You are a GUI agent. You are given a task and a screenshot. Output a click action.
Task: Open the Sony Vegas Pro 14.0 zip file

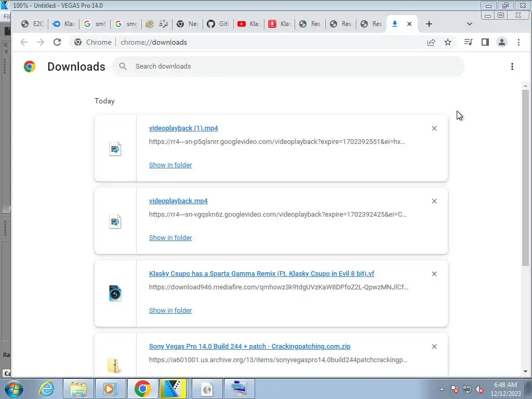click(x=249, y=347)
